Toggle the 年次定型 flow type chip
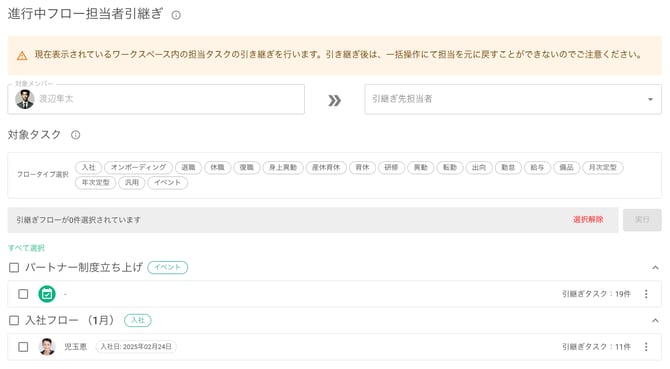 pos(96,182)
